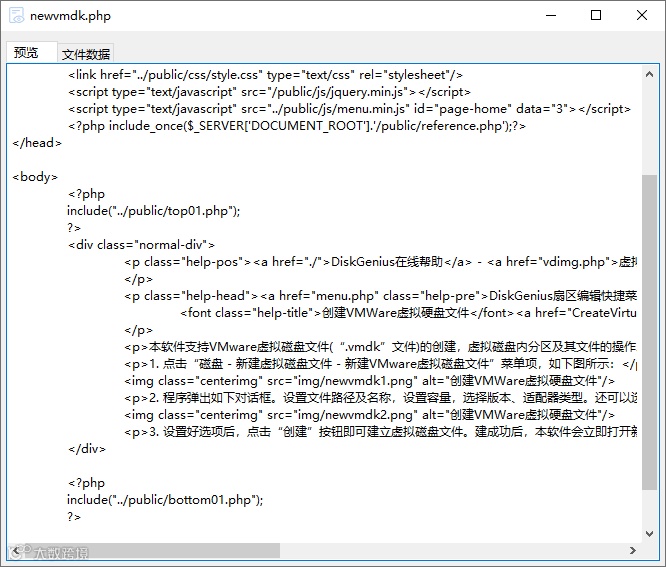Click the p class help-pos line
The height and width of the screenshot is (567, 666).
[381, 262]
